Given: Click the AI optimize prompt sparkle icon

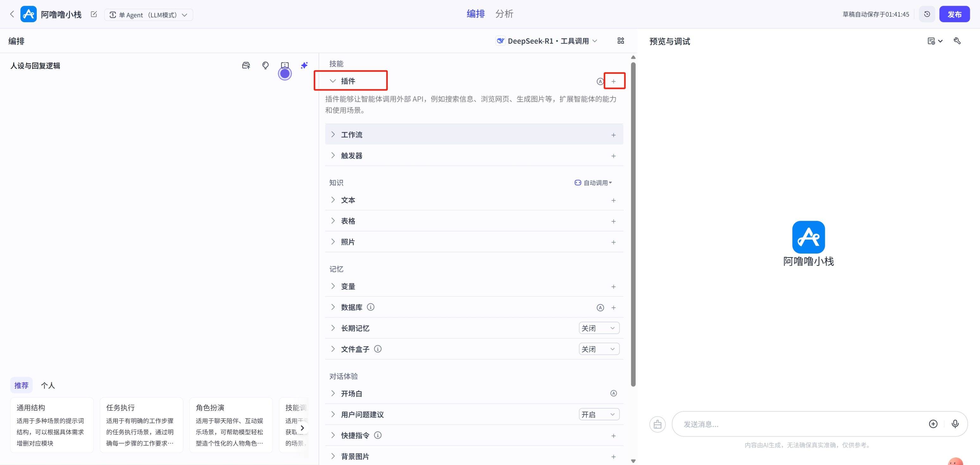Looking at the screenshot, I should (304, 66).
